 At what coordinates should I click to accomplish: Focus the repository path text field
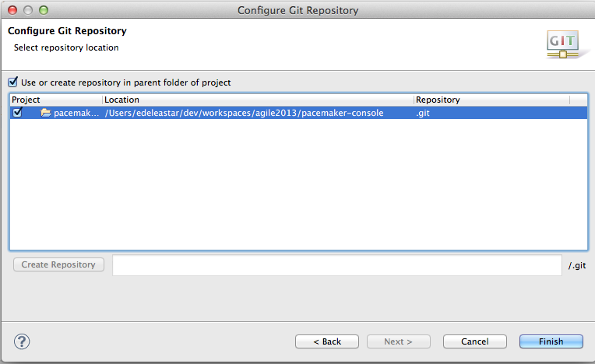[x=337, y=265]
